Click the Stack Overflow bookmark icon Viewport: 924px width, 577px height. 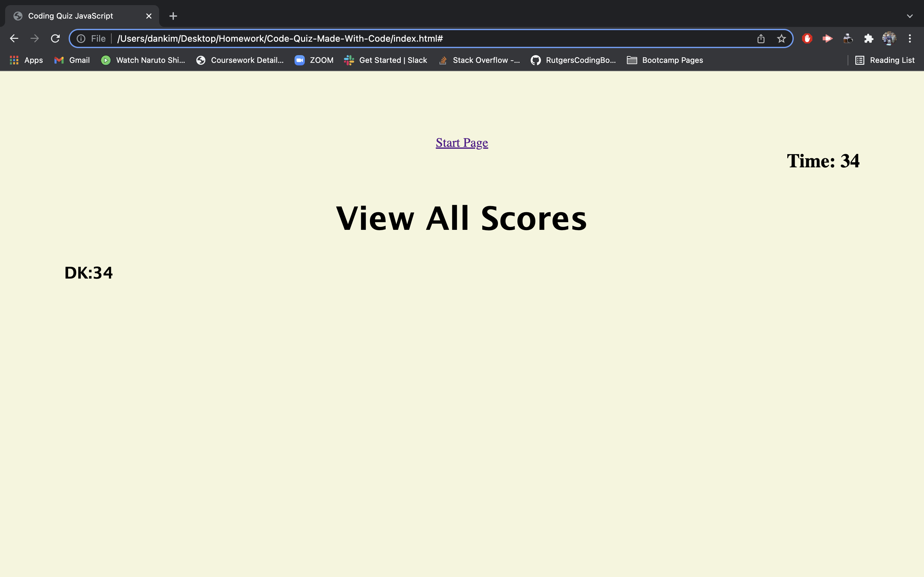point(443,60)
